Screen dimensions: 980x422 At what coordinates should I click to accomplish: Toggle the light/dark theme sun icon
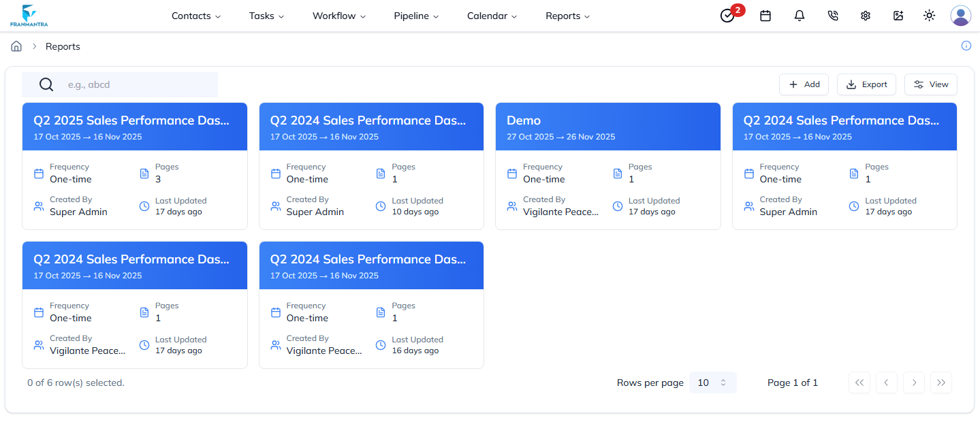[x=928, y=16]
